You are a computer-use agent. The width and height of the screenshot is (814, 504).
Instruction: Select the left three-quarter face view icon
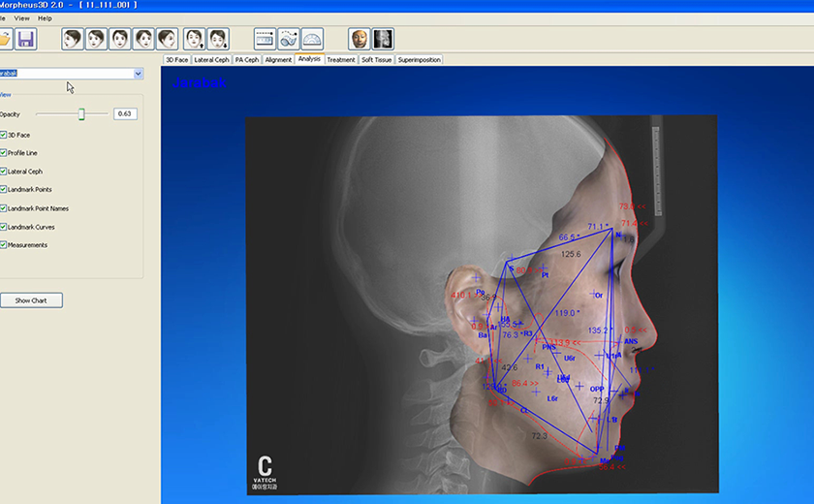[97, 39]
